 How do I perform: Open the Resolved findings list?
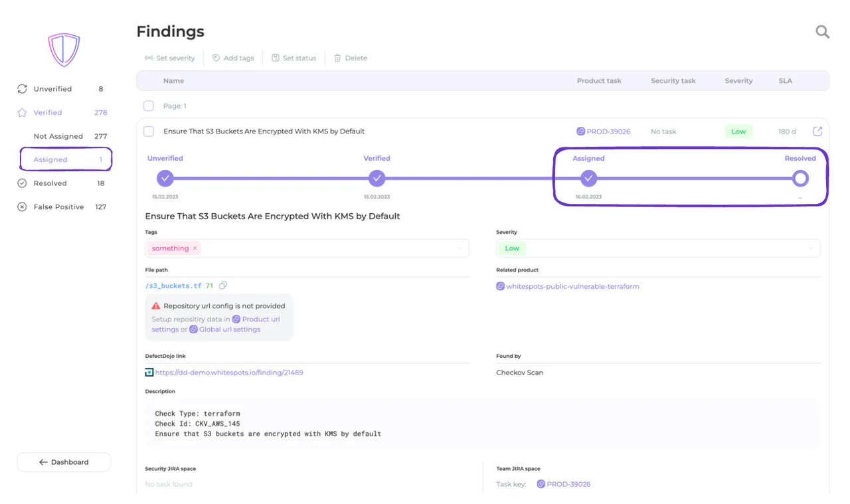pyautogui.click(x=50, y=183)
